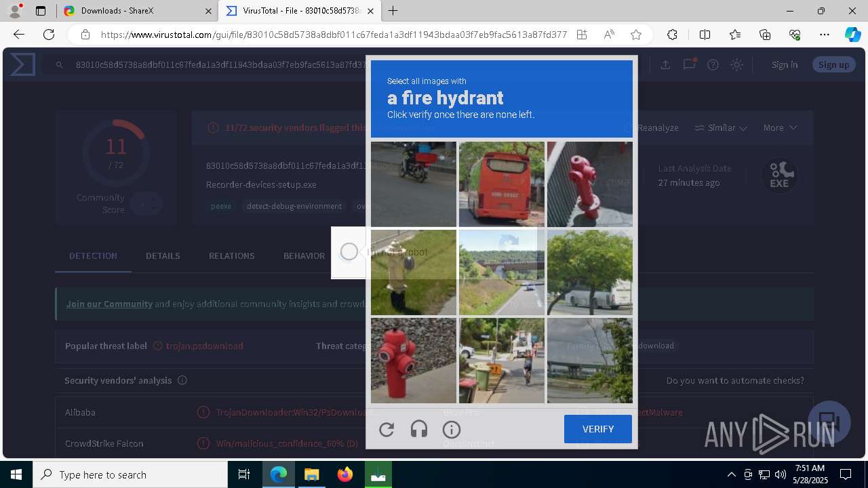The width and height of the screenshot is (868, 488).
Task: Add page to favorites star
Action: click(x=636, y=35)
